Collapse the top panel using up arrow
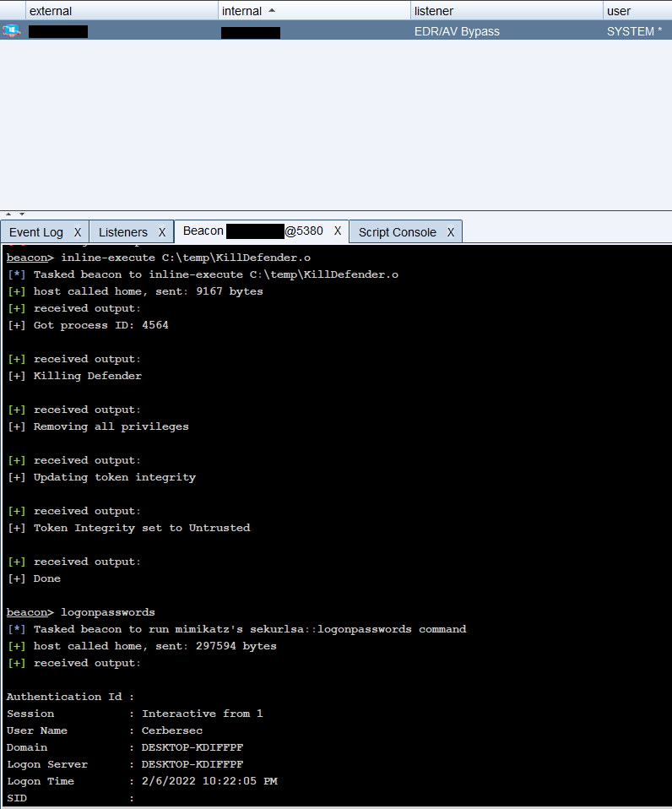 pyautogui.click(x=8, y=214)
